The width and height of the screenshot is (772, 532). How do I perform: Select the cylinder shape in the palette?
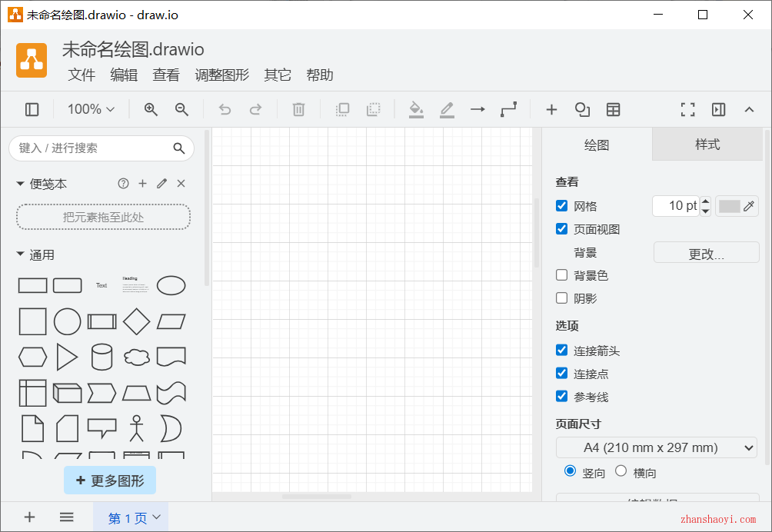(101, 357)
